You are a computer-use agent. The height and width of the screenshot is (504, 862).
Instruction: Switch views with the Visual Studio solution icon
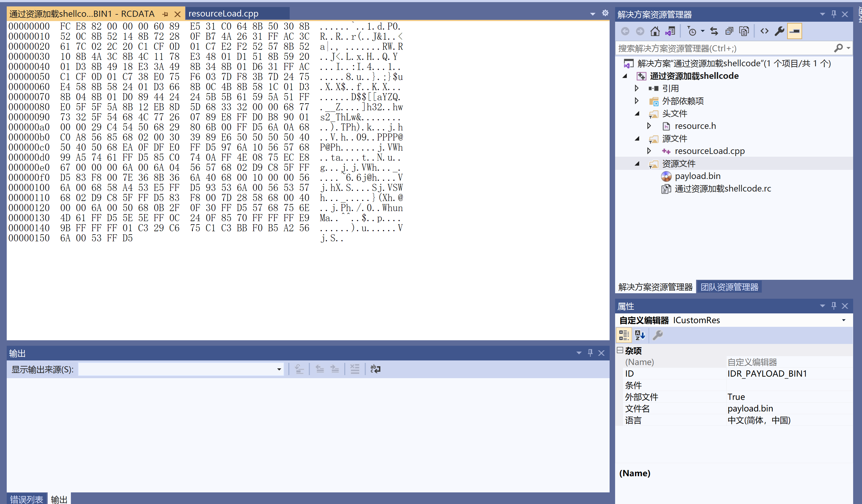(x=670, y=31)
